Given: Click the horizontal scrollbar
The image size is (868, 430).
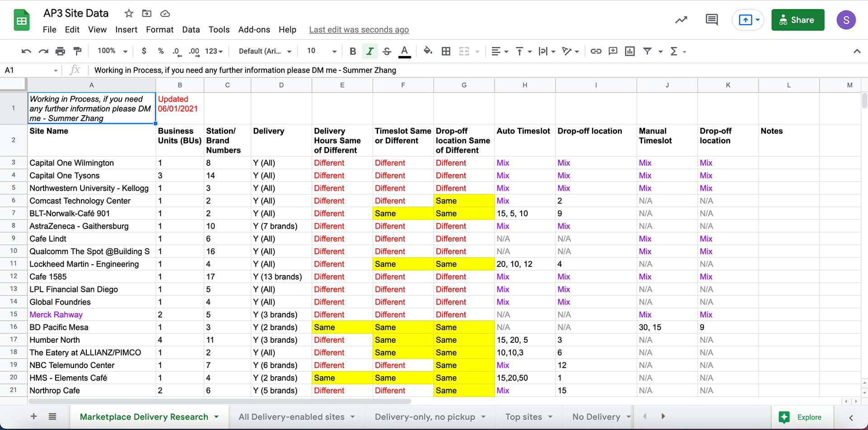Looking at the screenshot, I should 220,401.
